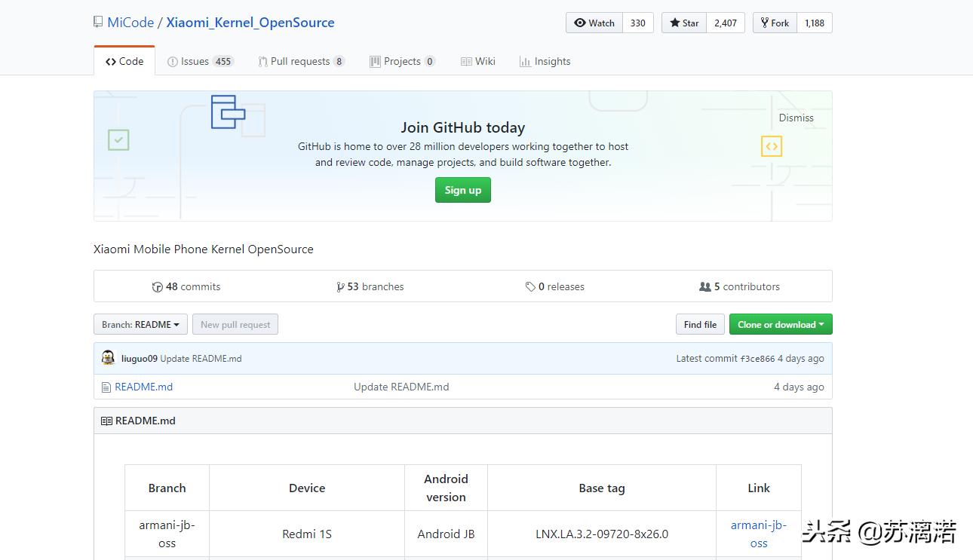Open the commit hash f3ce866

[757, 359]
